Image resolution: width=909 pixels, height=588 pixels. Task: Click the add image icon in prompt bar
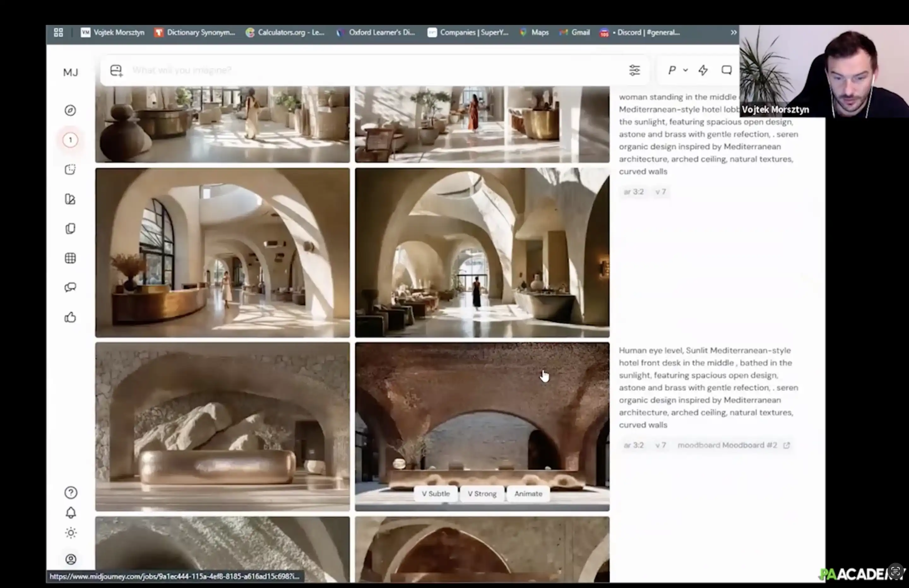pos(116,70)
